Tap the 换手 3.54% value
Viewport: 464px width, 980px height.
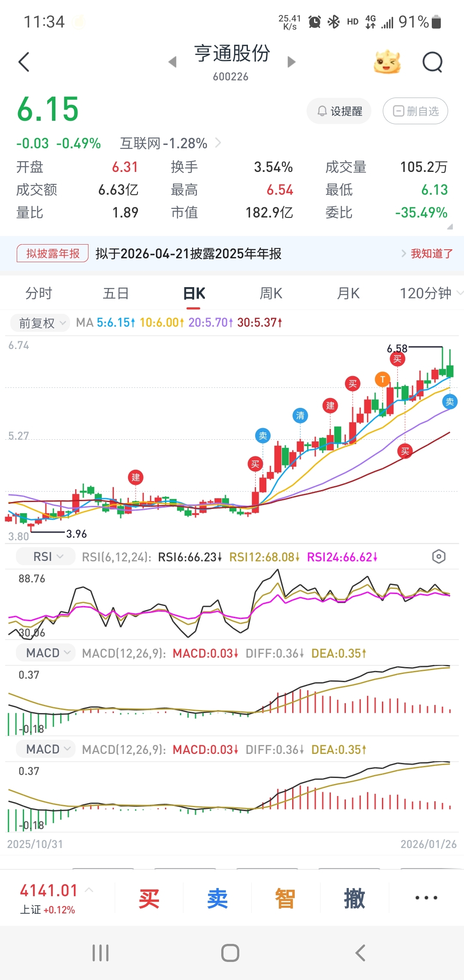coord(273,167)
